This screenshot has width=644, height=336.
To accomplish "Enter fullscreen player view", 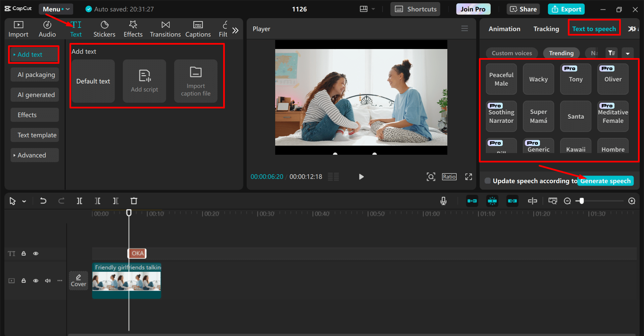I will tap(468, 177).
